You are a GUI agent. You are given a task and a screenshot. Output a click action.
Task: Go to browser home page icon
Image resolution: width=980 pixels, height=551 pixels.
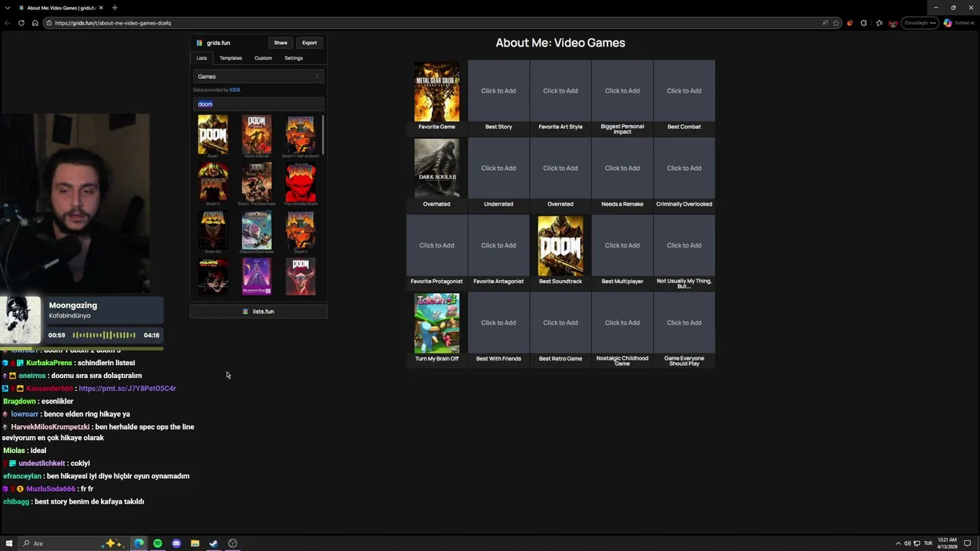coord(34,23)
